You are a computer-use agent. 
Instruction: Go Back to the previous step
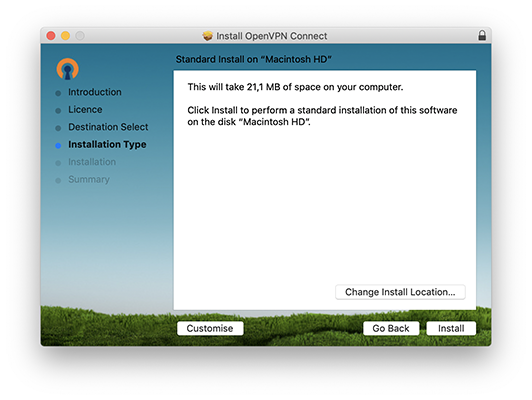[391, 328]
